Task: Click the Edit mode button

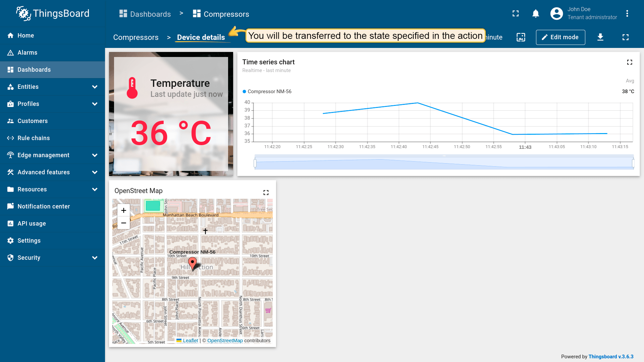Action: 560,37
